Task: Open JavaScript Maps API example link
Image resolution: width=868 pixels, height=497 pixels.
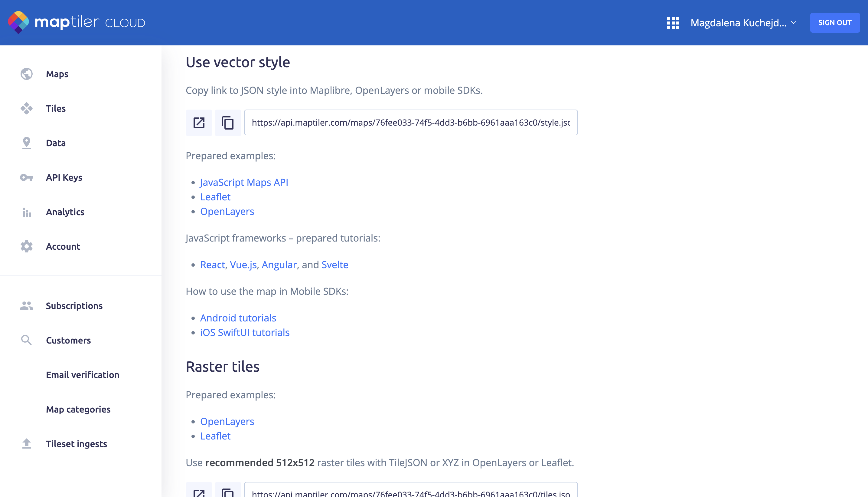Action: [244, 182]
